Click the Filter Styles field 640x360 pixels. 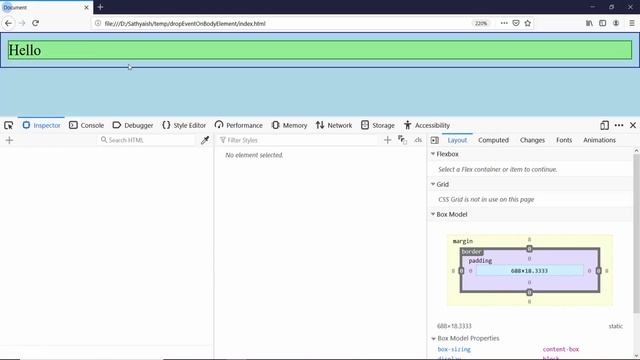point(298,140)
